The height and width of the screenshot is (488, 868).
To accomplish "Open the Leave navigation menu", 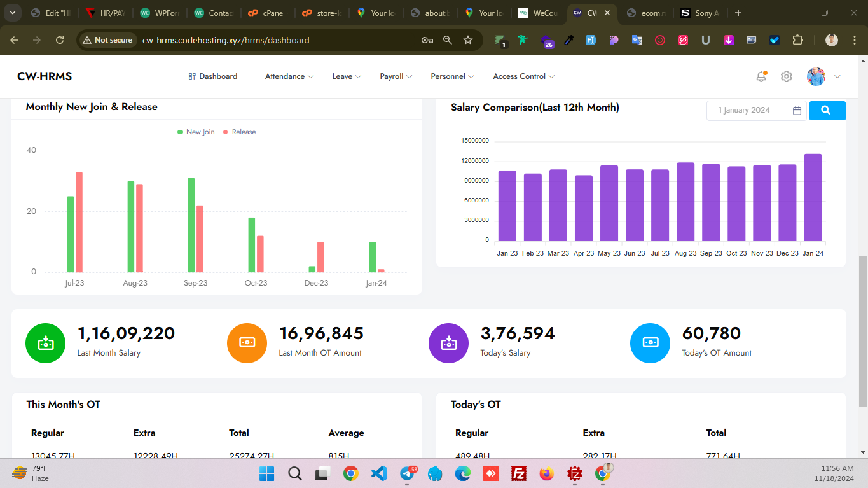I will [347, 76].
